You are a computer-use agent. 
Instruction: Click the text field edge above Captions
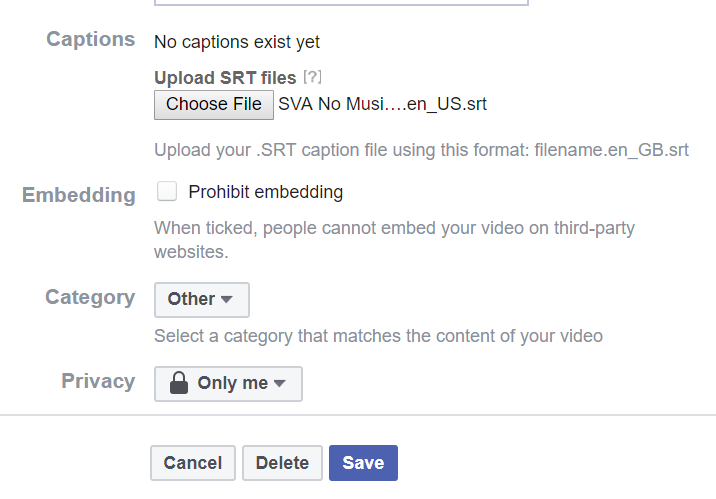341,3
